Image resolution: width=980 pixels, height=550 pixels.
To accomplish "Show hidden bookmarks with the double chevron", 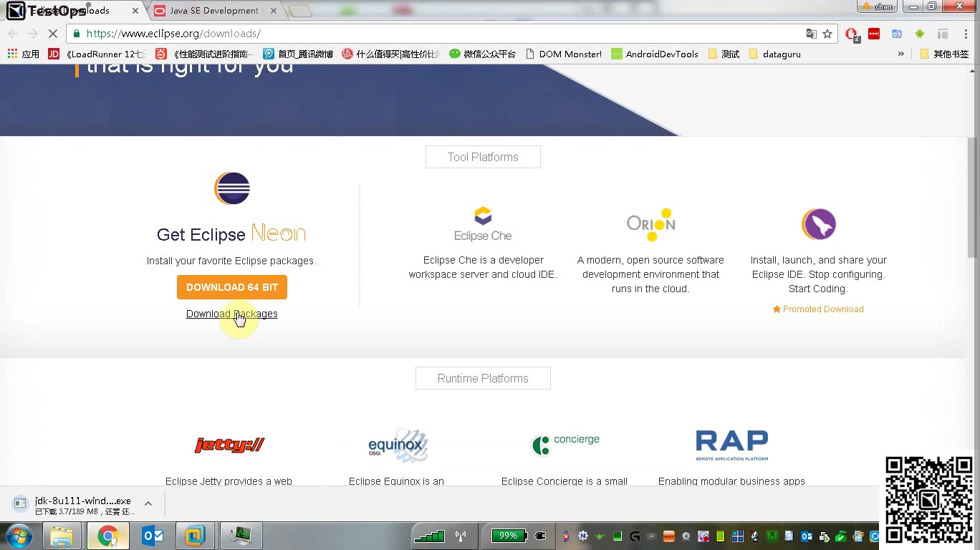I will (x=901, y=54).
